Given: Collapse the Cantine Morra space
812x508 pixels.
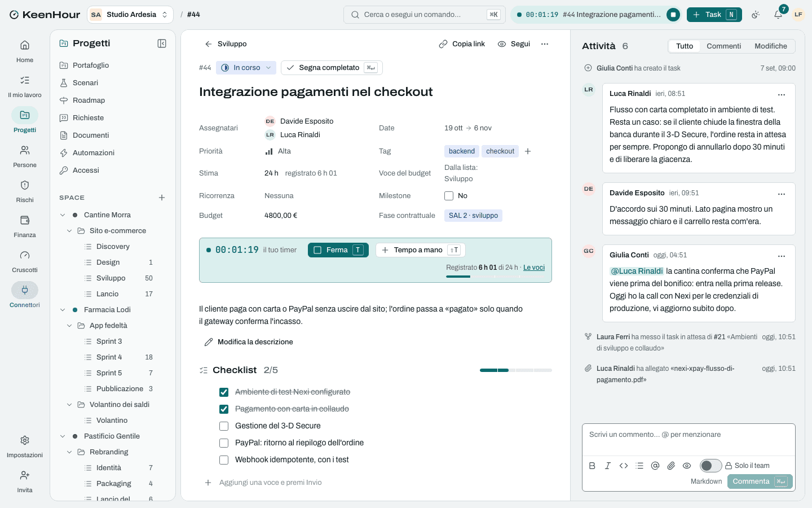Looking at the screenshot, I should (63, 215).
